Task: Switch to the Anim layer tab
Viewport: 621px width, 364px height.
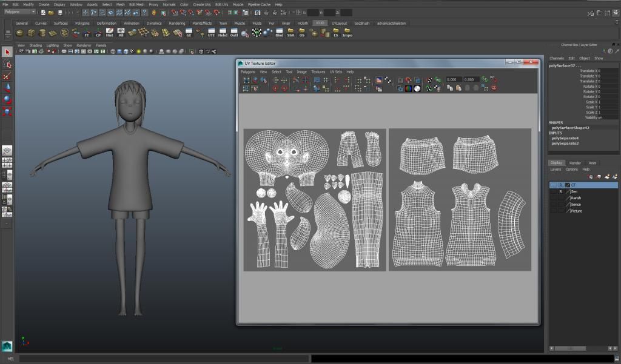Action: pos(592,163)
